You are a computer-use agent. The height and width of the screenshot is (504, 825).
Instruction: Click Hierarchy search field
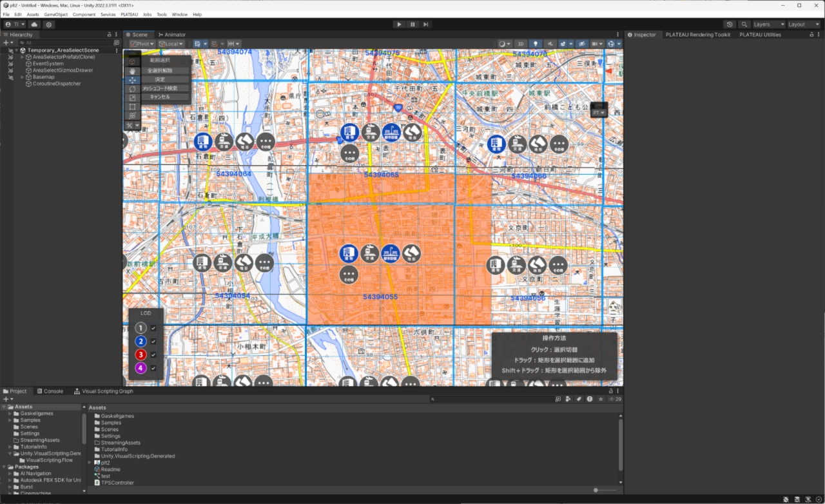coord(65,43)
